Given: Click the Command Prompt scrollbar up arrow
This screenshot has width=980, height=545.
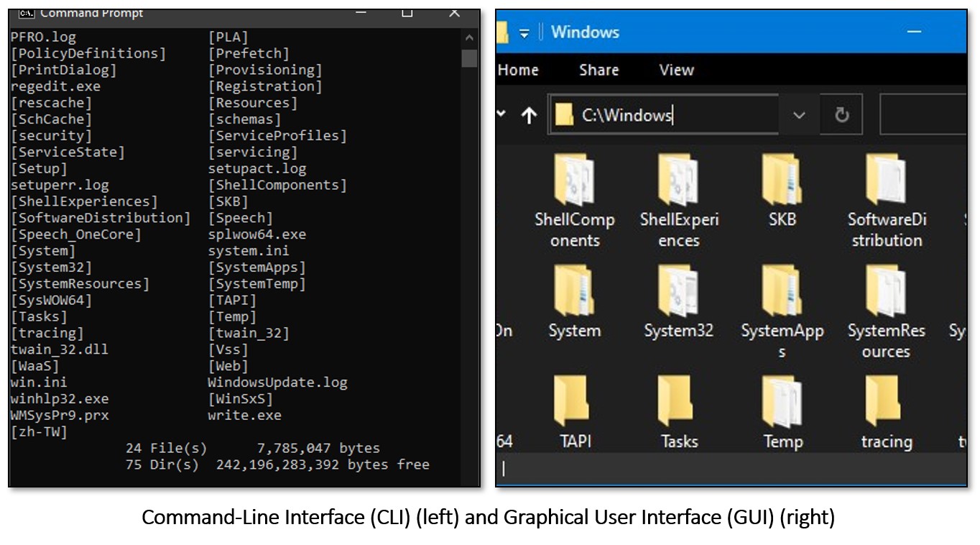Looking at the screenshot, I should pos(469,38).
